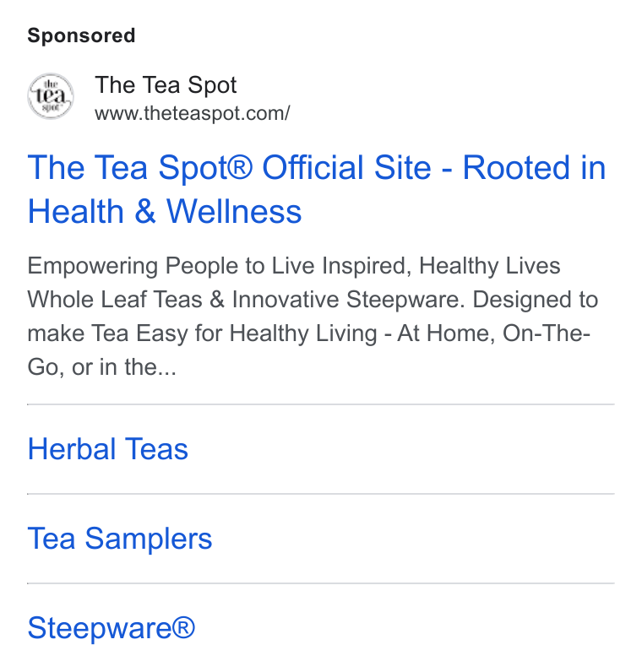Click the word 'Rooted in' in the headline

click(534, 167)
